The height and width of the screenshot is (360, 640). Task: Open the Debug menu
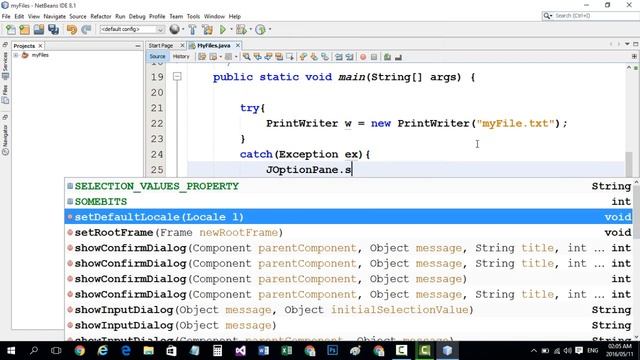point(137,16)
